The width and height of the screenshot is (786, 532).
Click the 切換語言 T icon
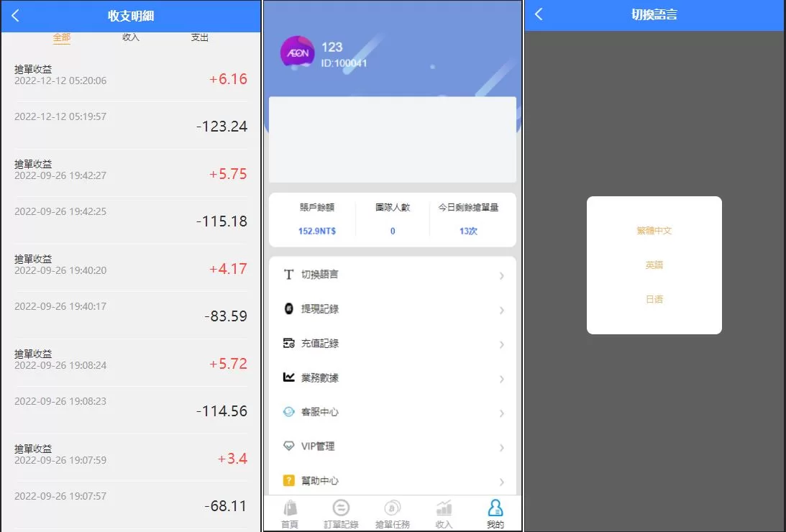pos(289,275)
